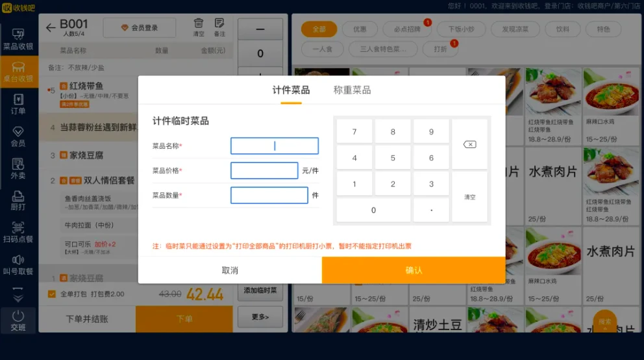This screenshot has width=644, height=360.
Task: Open 叫号取餐 speaker icon
Action: pos(18,265)
